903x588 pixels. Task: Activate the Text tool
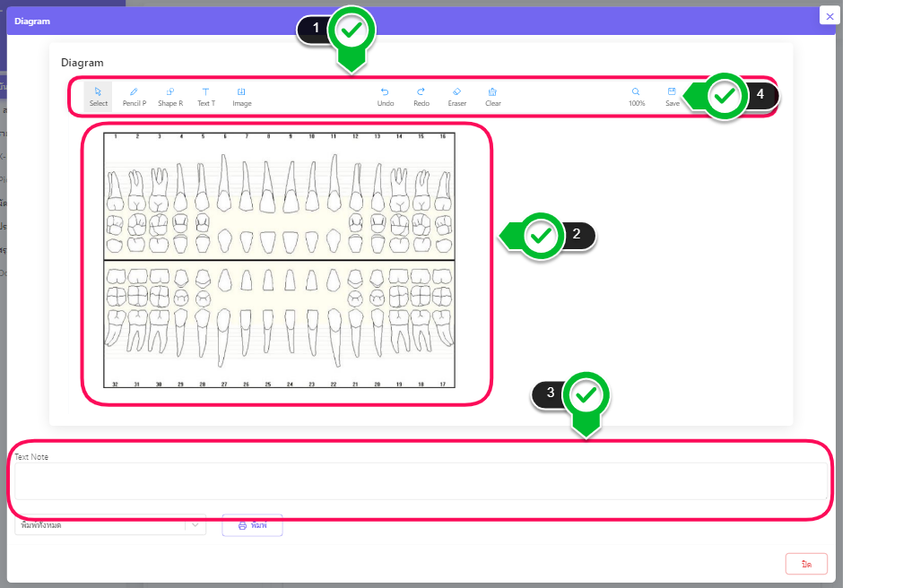point(205,96)
